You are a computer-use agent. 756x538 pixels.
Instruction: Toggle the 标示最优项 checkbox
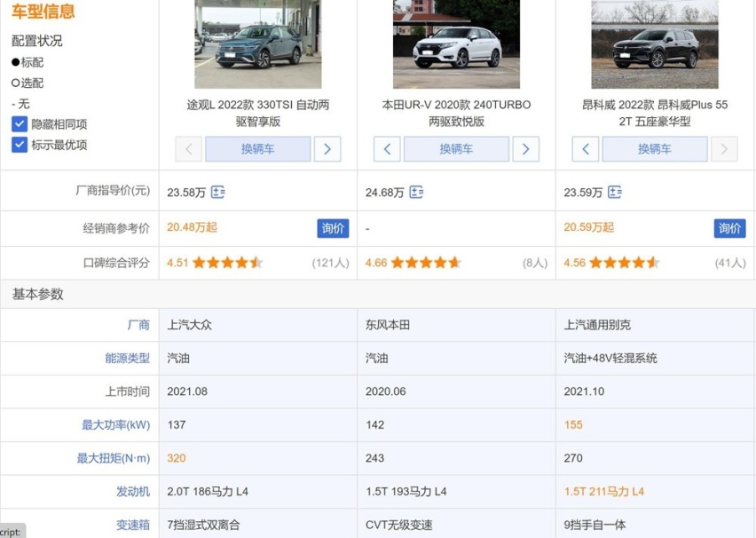point(20,145)
